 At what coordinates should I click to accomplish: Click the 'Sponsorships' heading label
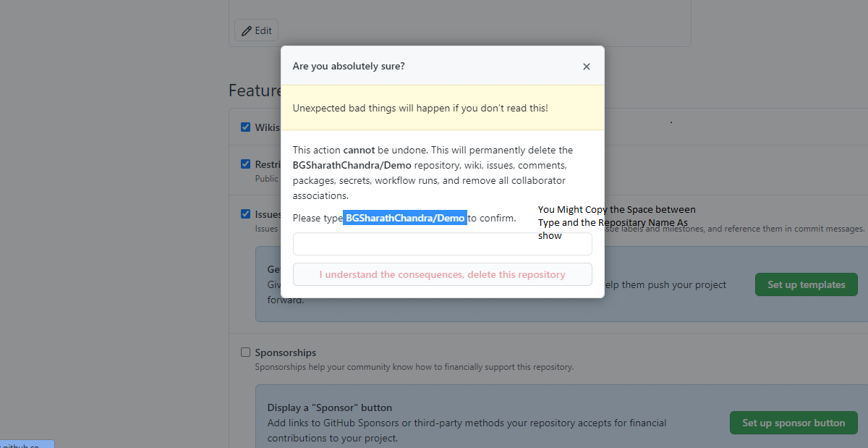285,352
